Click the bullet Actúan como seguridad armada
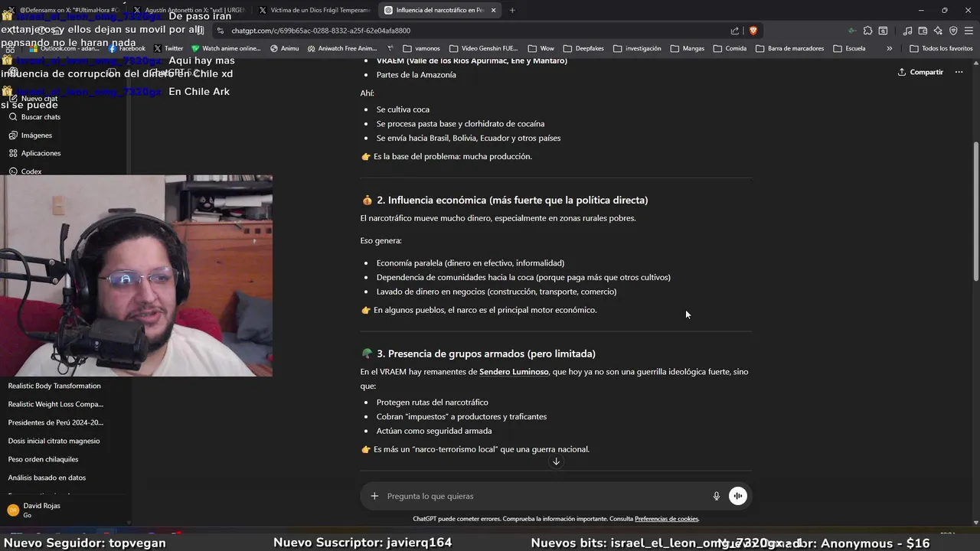 coord(433,431)
